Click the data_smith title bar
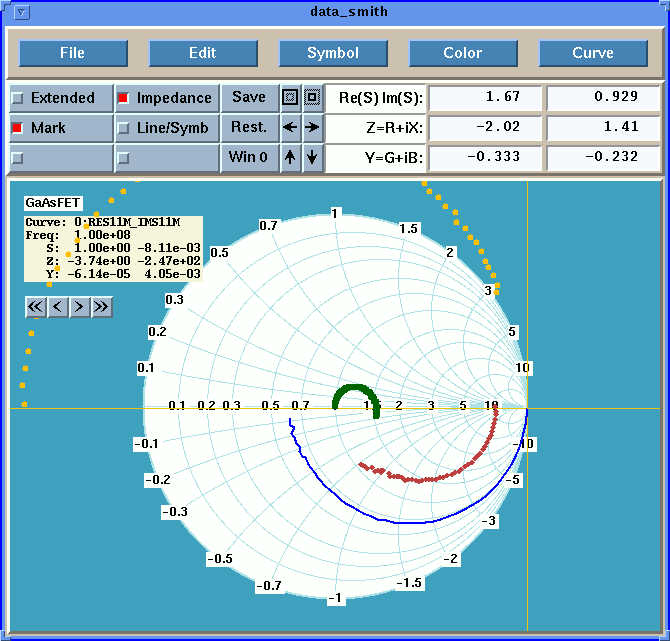Viewport: 670px width, 641px height. pyautogui.click(x=349, y=12)
